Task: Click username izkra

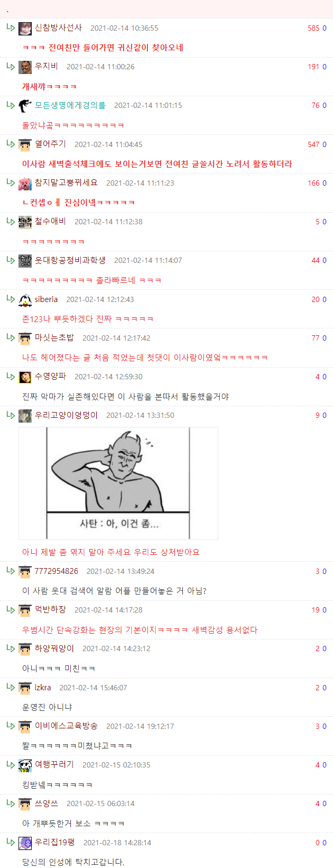Action: (x=43, y=688)
